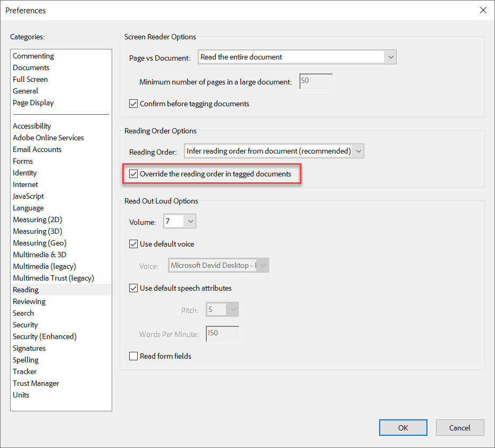Enable the Read form fields checkbox

pyautogui.click(x=133, y=356)
